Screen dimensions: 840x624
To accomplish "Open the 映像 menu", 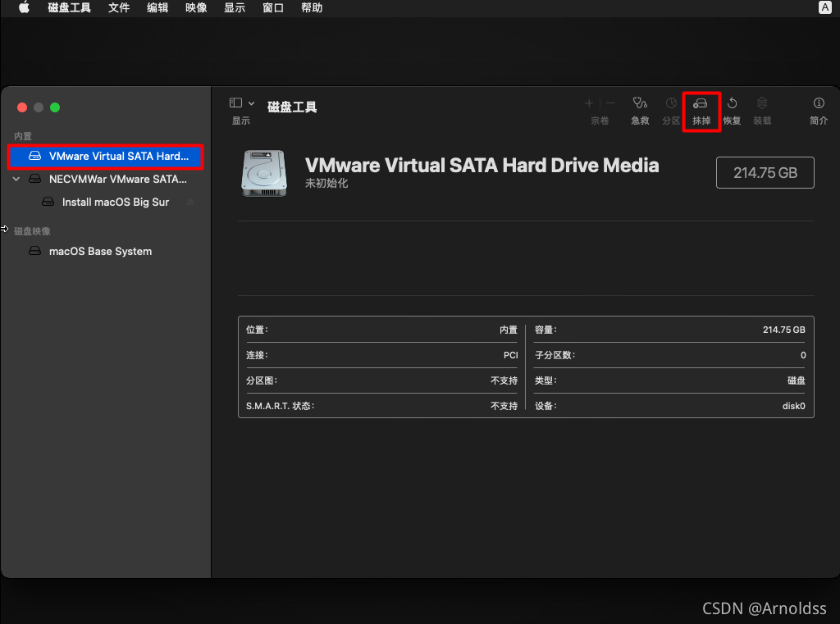I will pos(196,7).
